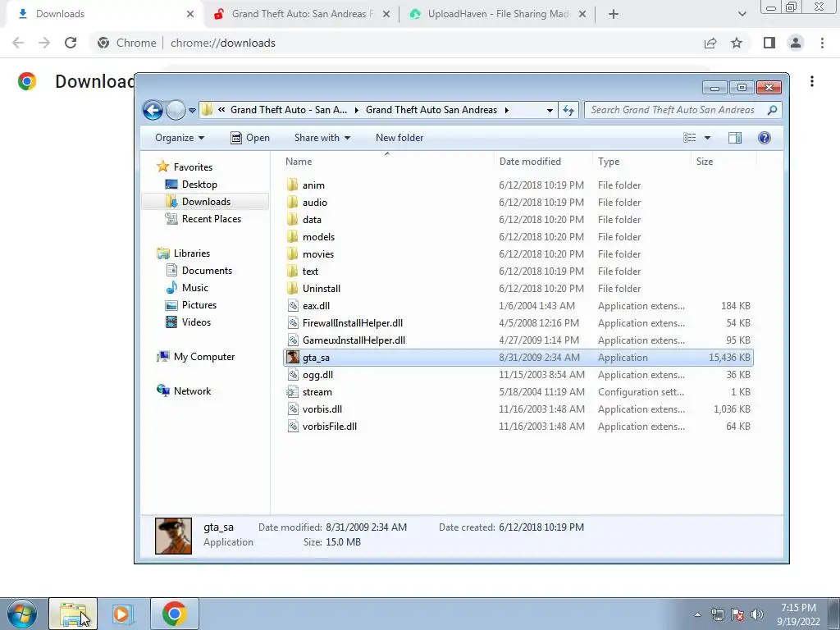The height and width of the screenshot is (630, 840).
Task: Select the FirewallInstallHelper.dll file icon
Action: click(293, 323)
